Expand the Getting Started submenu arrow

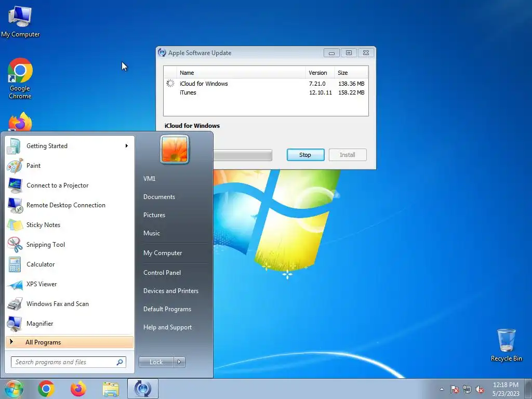pyautogui.click(x=127, y=146)
